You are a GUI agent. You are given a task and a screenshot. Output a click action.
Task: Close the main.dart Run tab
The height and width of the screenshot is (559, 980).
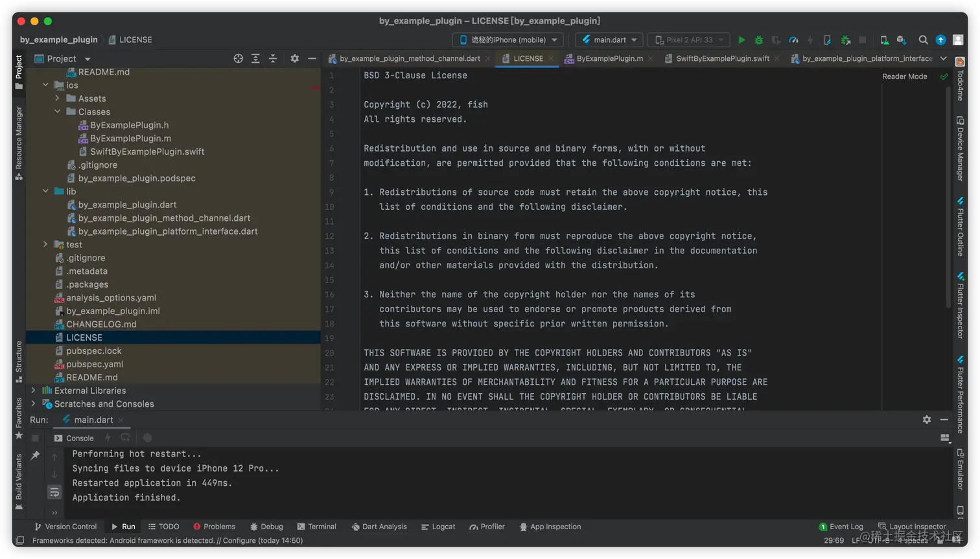click(x=121, y=420)
